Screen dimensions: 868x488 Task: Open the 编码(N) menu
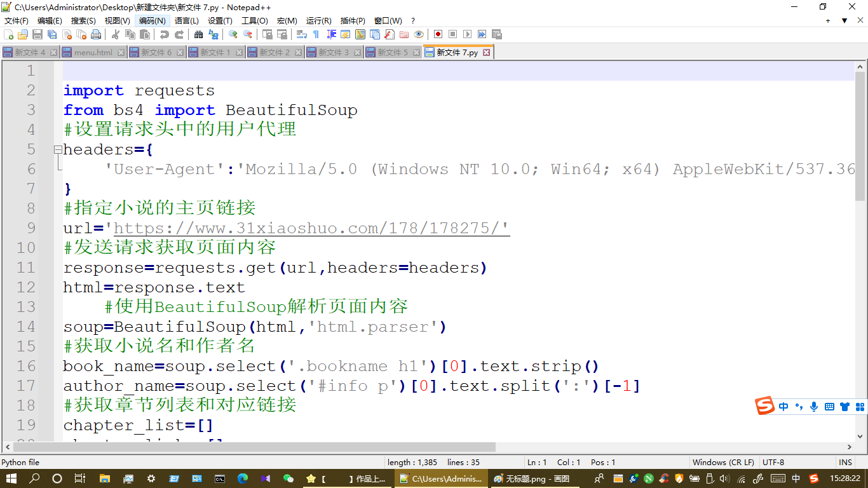click(x=152, y=21)
